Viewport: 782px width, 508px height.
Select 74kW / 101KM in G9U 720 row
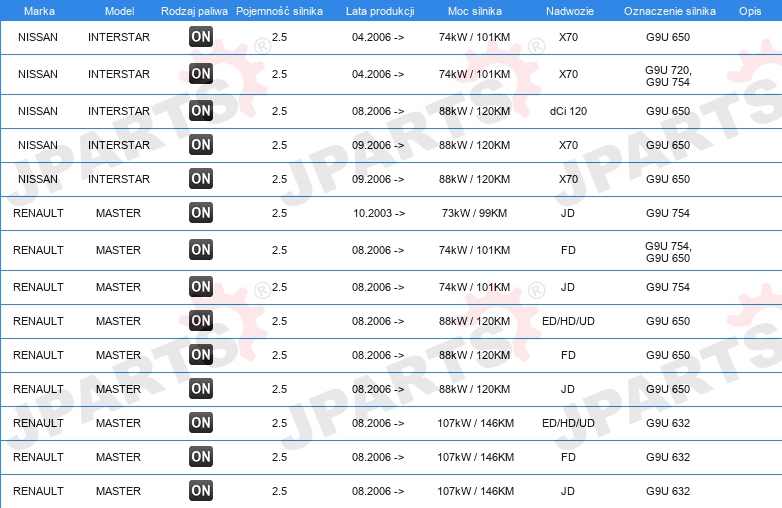pos(474,74)
